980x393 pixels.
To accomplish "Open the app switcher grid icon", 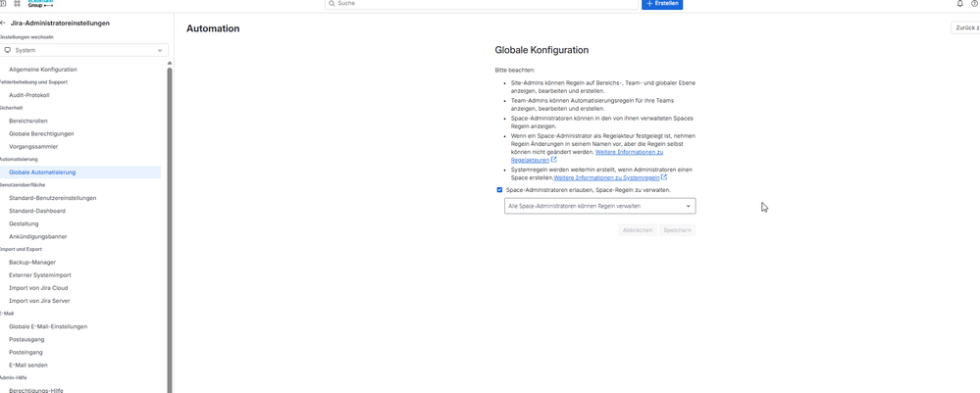I will click(x=18, y=3).
